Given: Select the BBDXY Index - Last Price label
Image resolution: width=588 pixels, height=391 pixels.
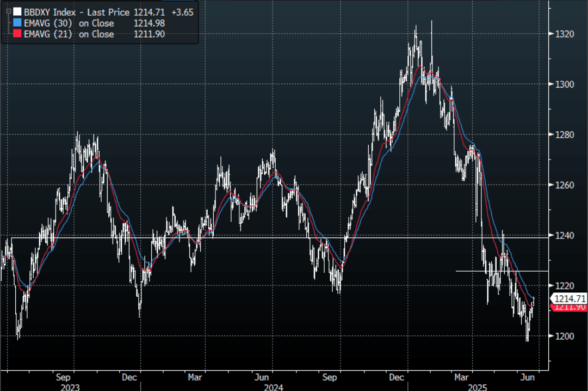Looking at the screenshot, I should tap(77, 12).
